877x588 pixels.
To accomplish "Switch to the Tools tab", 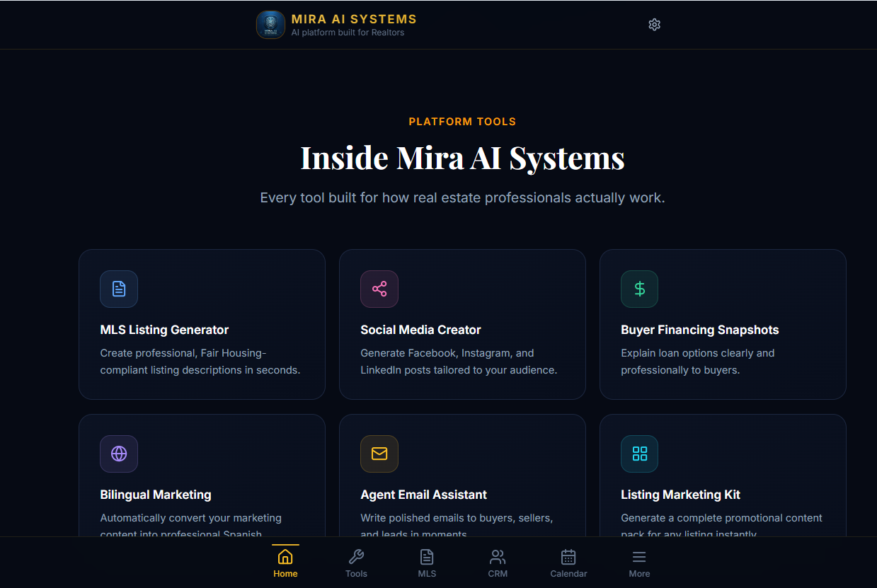I will [356, 563].
